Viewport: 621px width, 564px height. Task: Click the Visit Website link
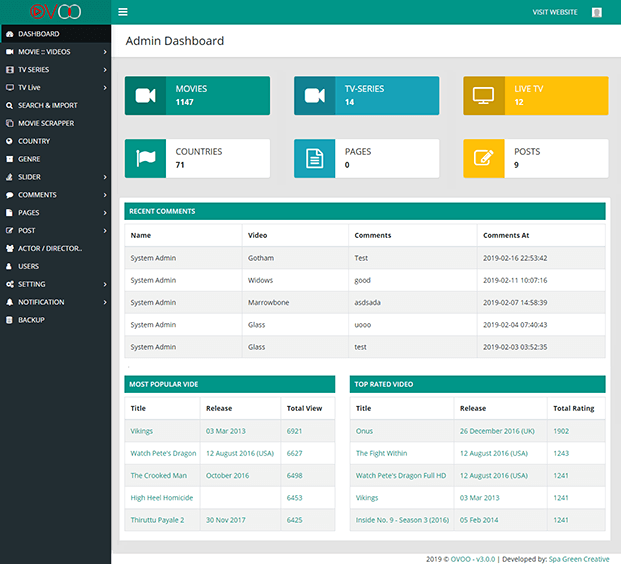coord(554,12)
